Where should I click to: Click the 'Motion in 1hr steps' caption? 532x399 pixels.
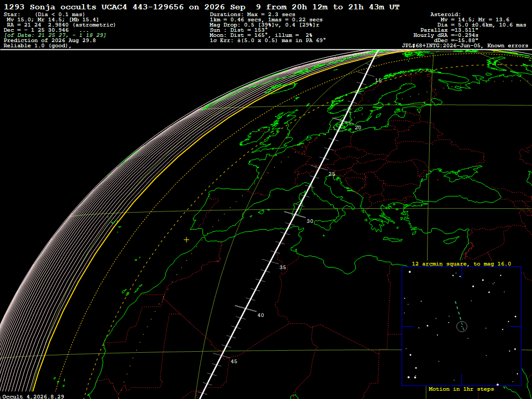(461, 389)
